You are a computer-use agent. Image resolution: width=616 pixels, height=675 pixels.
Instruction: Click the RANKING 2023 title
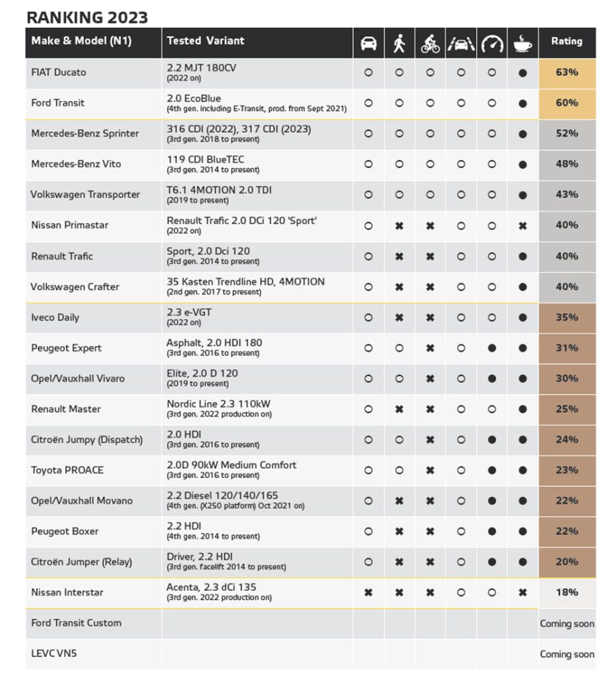point(88,18)
